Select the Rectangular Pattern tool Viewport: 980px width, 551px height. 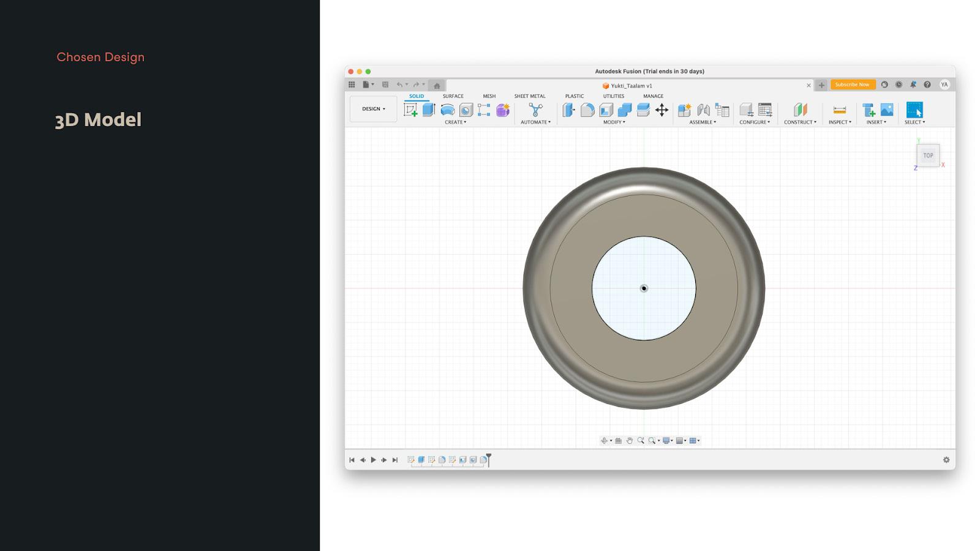484,110
